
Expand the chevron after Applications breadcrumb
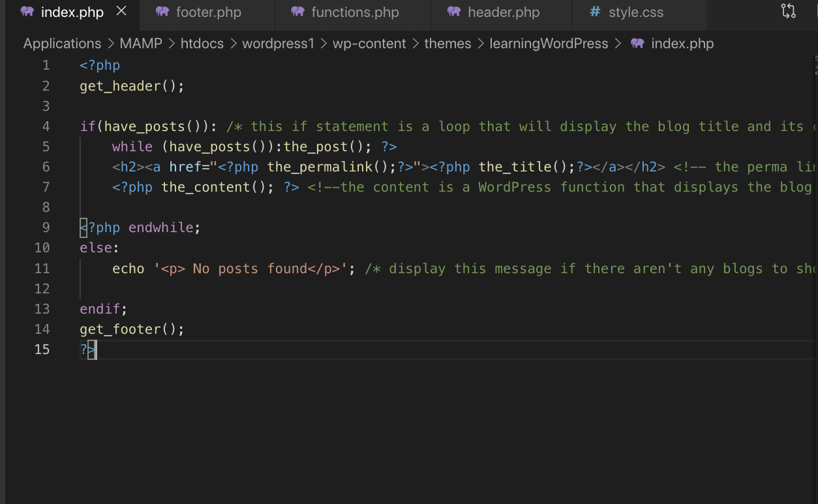tap(110, 44)
